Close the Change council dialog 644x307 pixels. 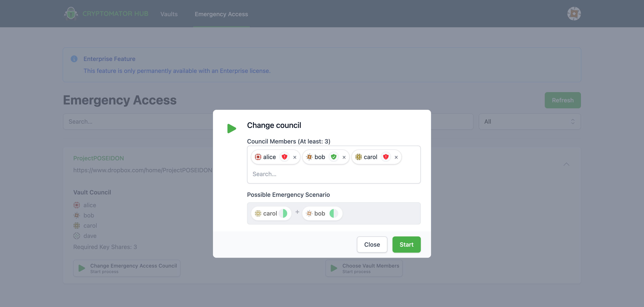pyautogui.click(x=372, y=245)
